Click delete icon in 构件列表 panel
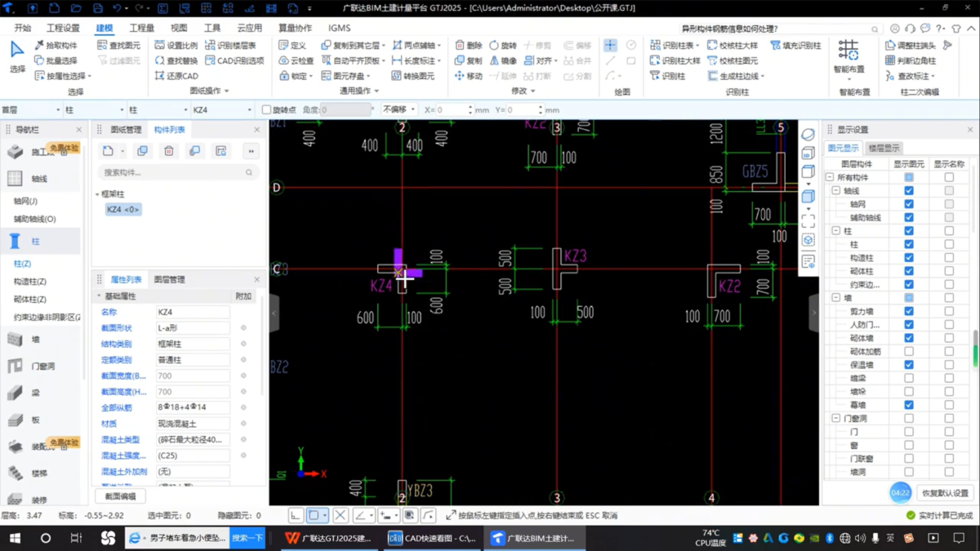 pyautogui.click(x=169, y=151)
